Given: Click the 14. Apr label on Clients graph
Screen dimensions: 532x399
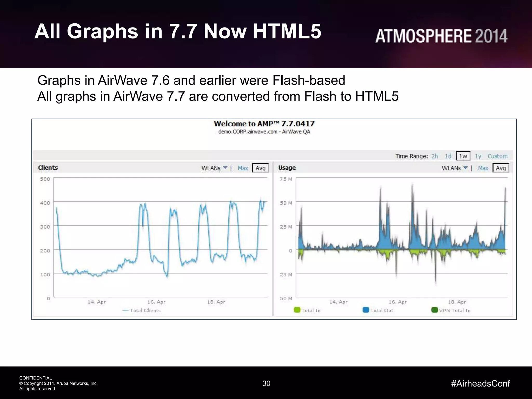Looking at the screenshot, I should point(97,302).
